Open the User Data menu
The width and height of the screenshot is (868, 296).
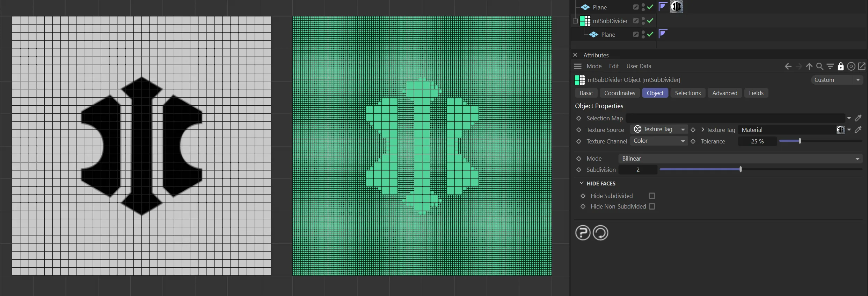[x=639, y=66]
